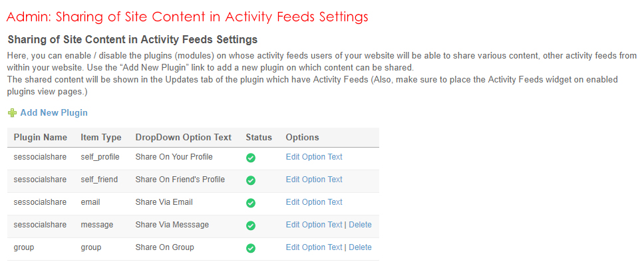Click the Plugin Name column header
The height and width of the screenshot is (268, 644).
(41, 138)
